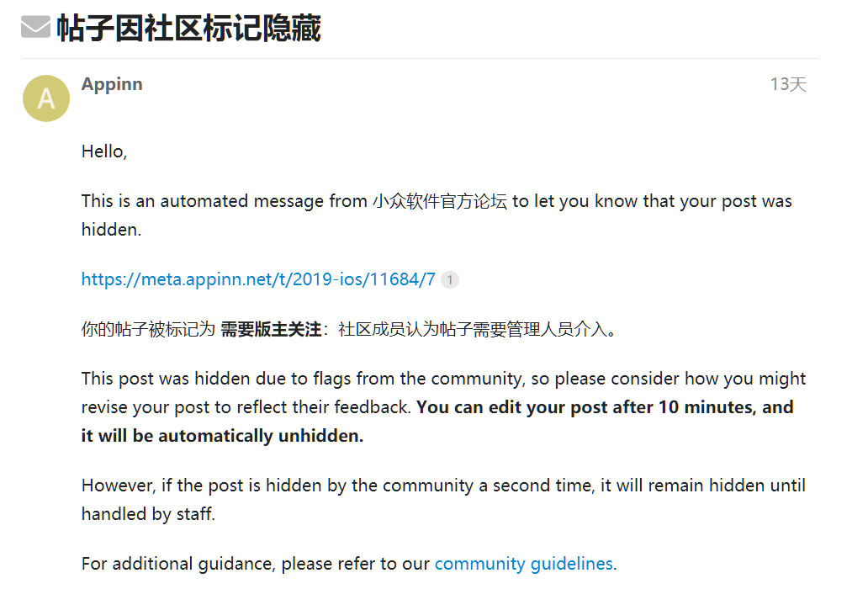This screenshot has width=868, height=589.
Task: Click the text 社区成员认为帖子需要管理人员介入
Action: pyautogui.click(x=473, y=329)
